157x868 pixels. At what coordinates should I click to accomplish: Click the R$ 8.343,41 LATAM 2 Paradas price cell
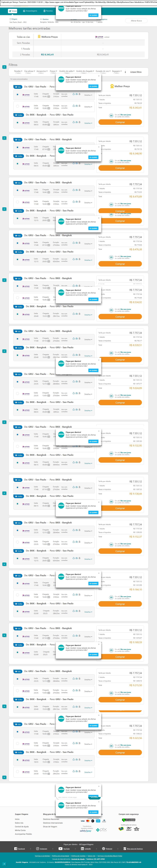click(x=103, y=55)
